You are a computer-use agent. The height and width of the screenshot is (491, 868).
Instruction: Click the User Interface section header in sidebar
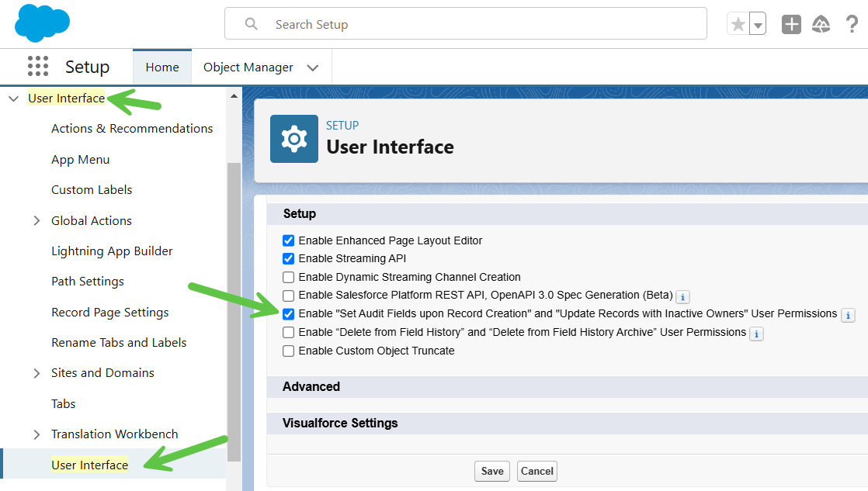click(67, 99)
